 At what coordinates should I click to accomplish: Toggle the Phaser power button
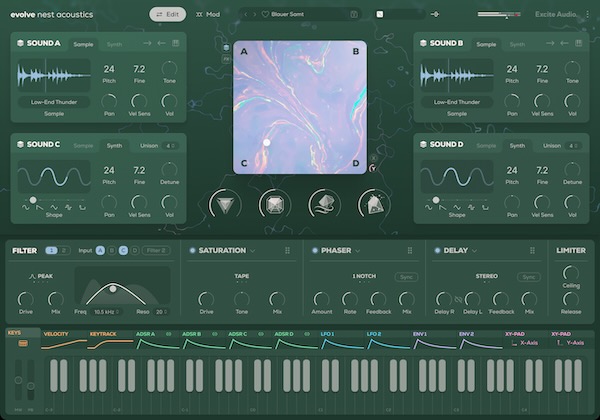point(315,251)
